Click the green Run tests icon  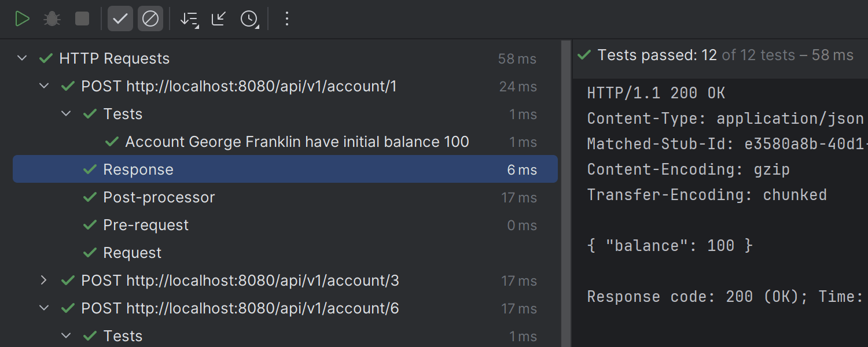22,19
